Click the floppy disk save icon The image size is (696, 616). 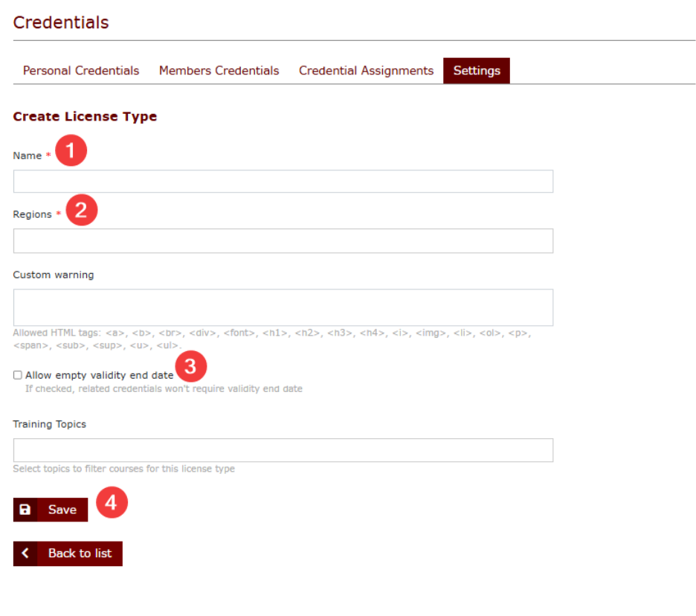tap(25, 510)
